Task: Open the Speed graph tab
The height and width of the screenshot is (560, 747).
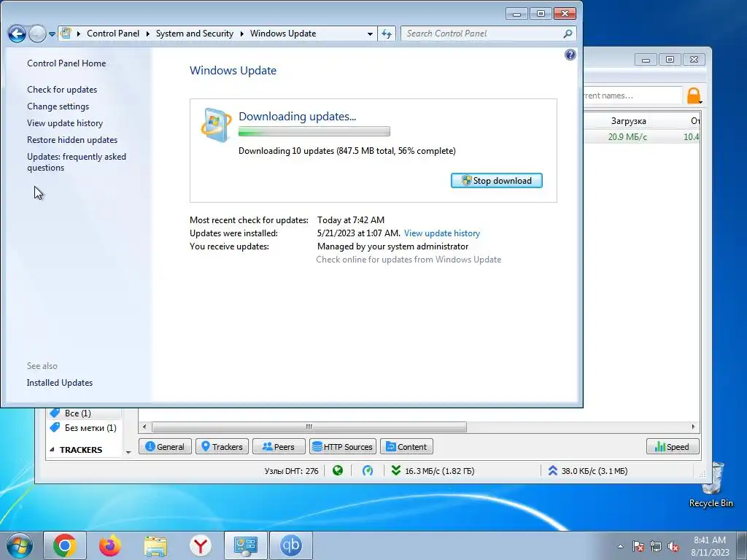Action: [673, 447]
